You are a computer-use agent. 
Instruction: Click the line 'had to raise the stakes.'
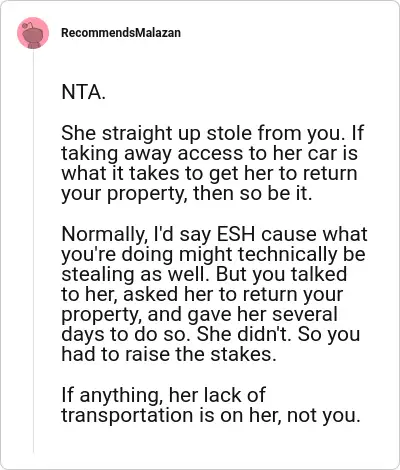point(169,354)
